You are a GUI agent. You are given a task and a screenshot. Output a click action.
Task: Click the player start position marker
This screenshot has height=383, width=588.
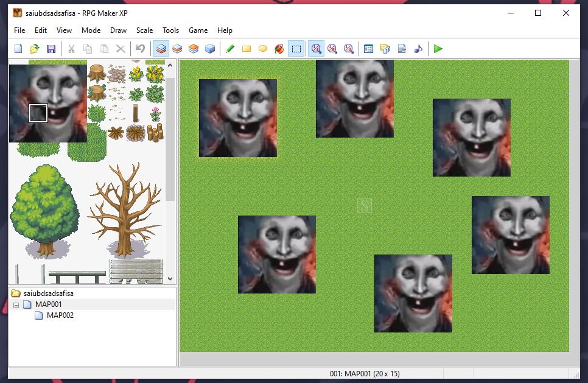point(365,206)
